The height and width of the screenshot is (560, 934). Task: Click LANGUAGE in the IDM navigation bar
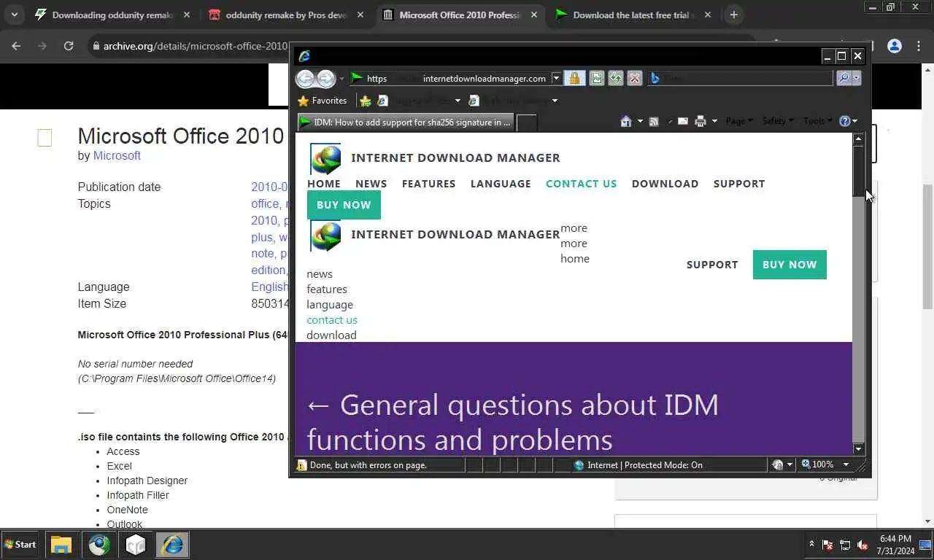tap(501, 184)
